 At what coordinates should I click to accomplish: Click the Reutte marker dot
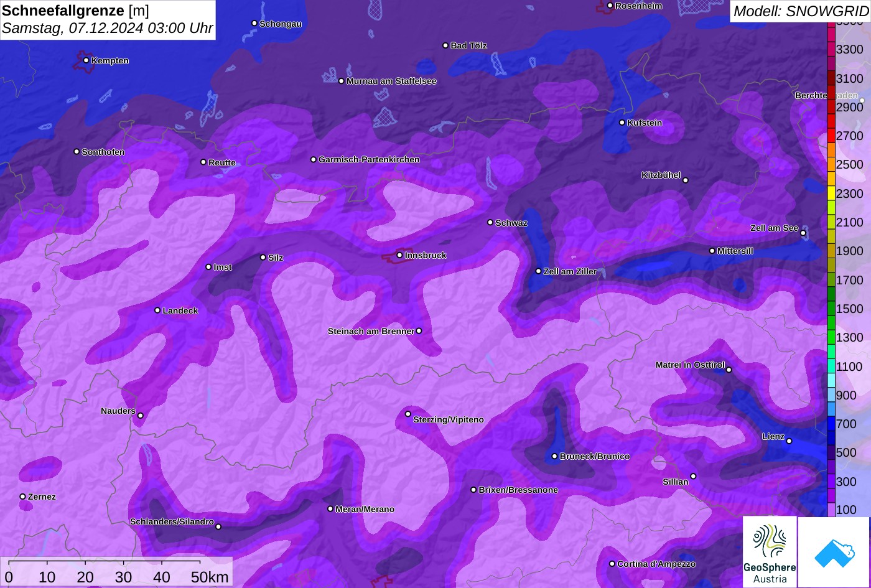coord(203,162)
